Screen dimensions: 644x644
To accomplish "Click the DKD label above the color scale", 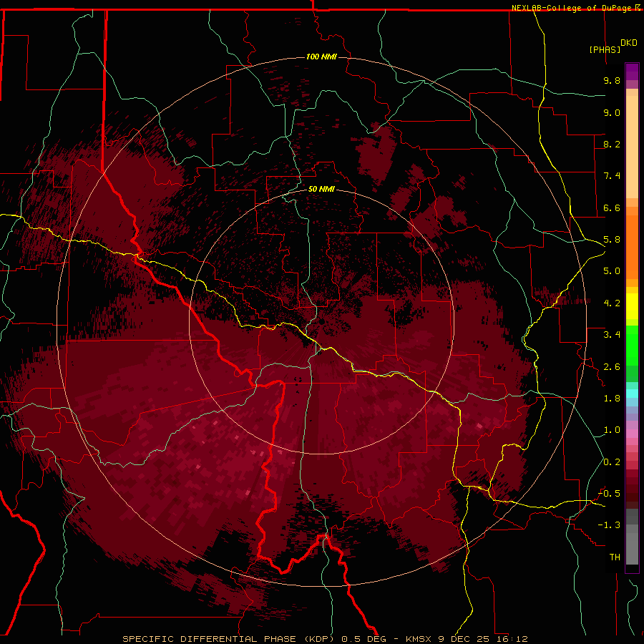I will coord(628,43).
